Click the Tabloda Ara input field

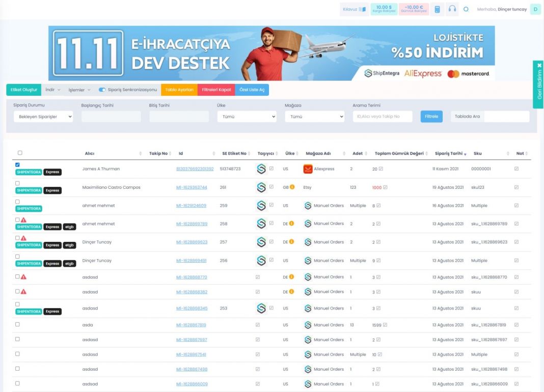tap(506, 117)
